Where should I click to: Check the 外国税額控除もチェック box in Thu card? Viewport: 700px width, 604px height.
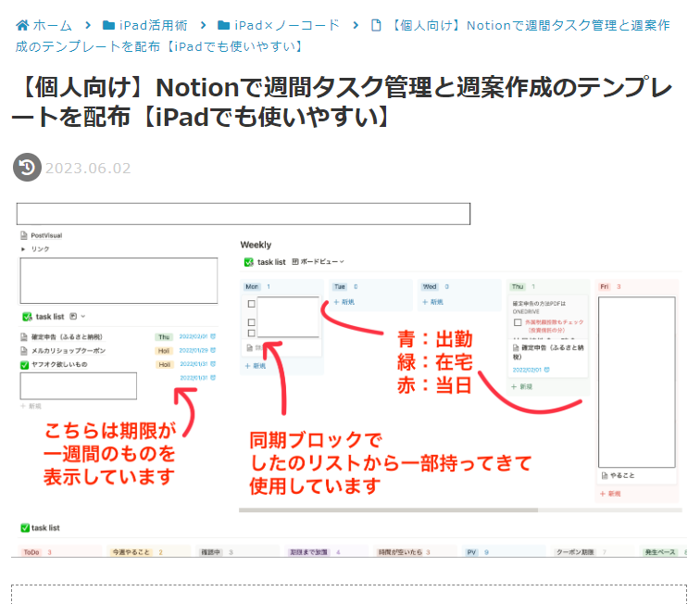[518, 322]
